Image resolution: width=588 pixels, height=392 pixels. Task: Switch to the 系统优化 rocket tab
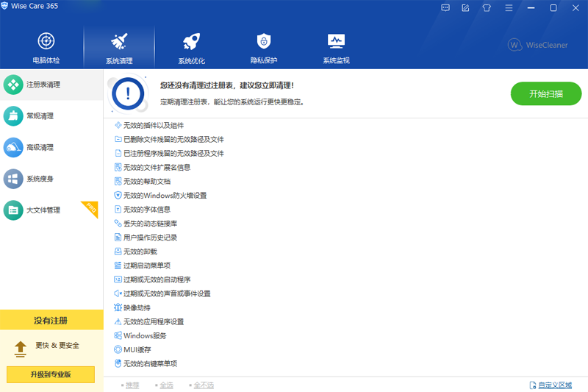[191, 48]
